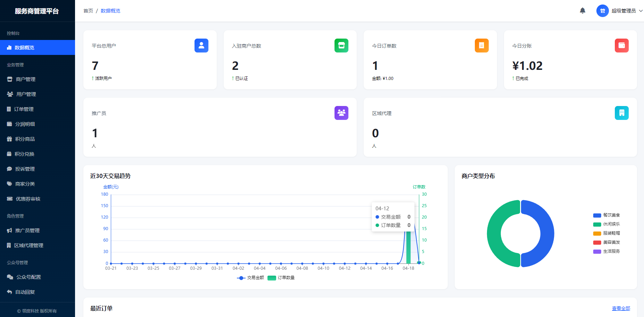This screenshot has height=317, width=644.
Task: Open 区域代理管理 from the sidebar
Action: pyautogui.click(x=38, y=245)
